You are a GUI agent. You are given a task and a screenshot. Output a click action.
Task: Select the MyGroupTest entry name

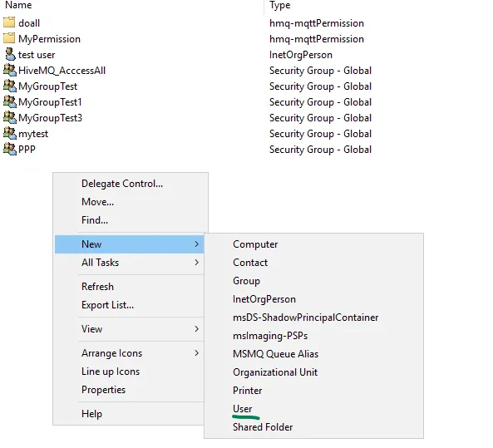pos(47,86)
